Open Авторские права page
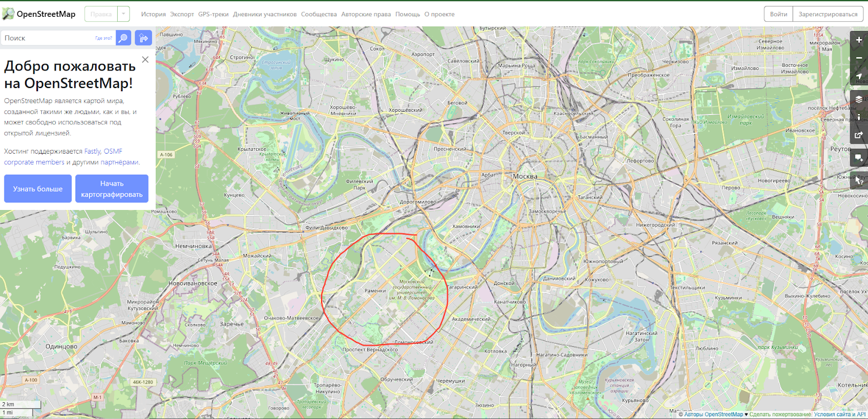Image resolution: width=868 pixels, height=419 pixels. [x=366, y=14]
